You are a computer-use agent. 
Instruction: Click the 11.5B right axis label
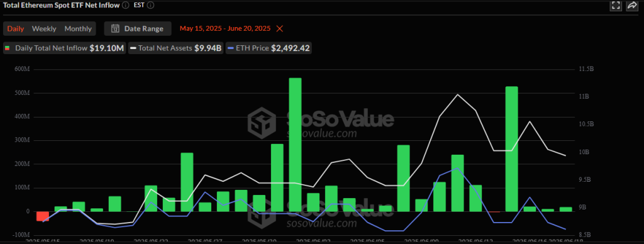586,69
